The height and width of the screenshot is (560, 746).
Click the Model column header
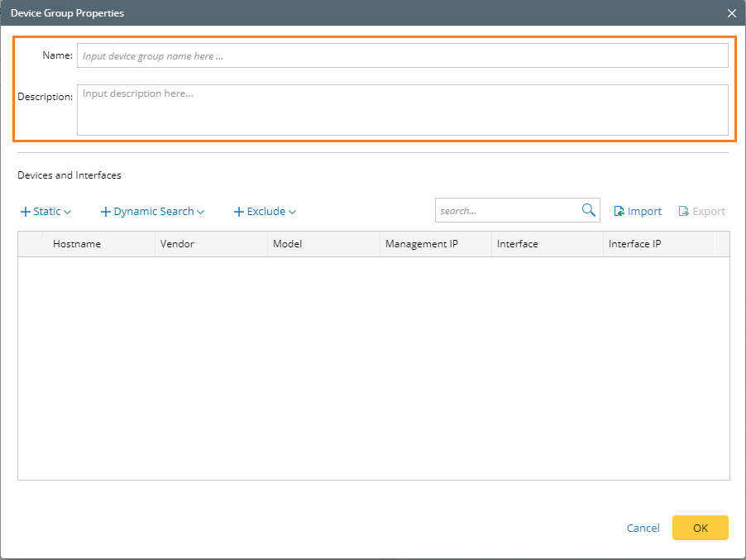pyautogui.click(x=288, y=244)
